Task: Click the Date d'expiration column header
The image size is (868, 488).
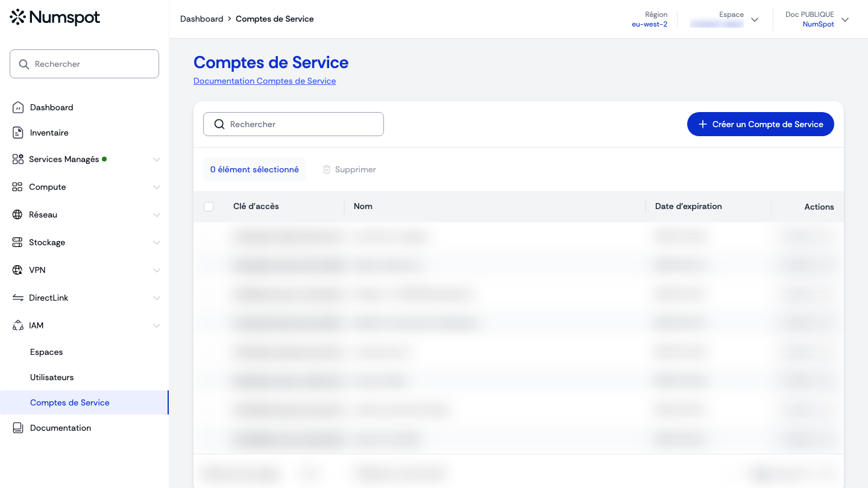Action: 688,206
